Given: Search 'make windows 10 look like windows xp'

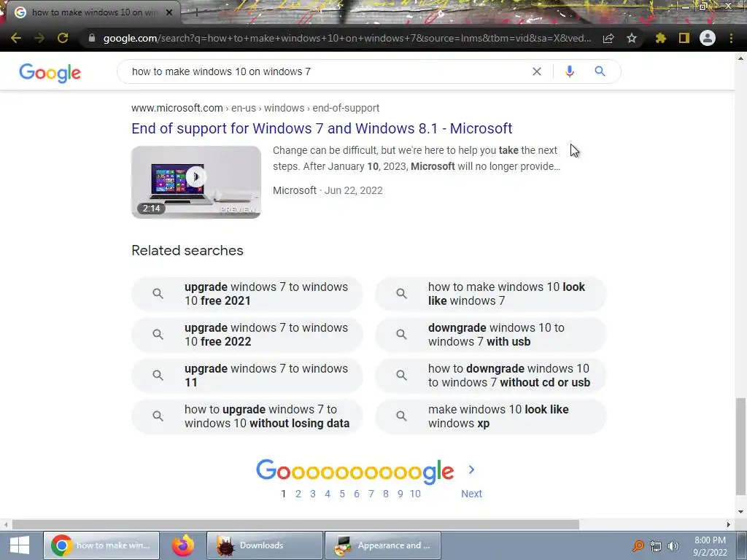Looking at the screenshot, I should (491, 416).
